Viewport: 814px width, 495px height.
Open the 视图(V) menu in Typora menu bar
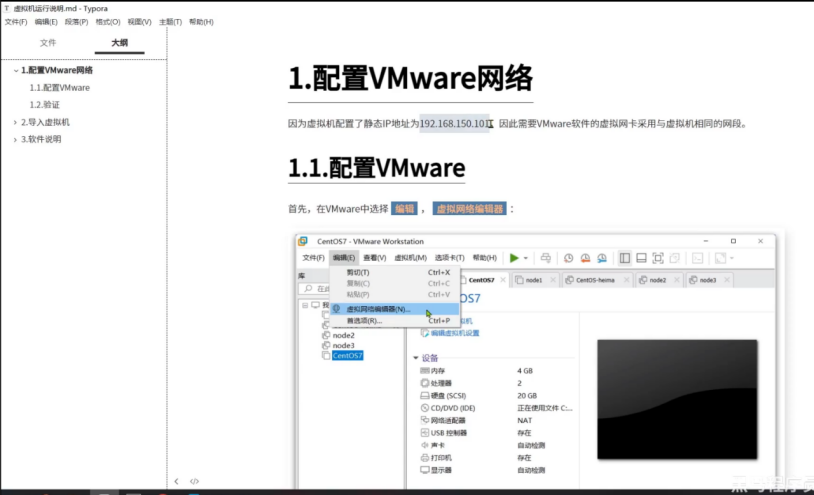tap(139, 22)
